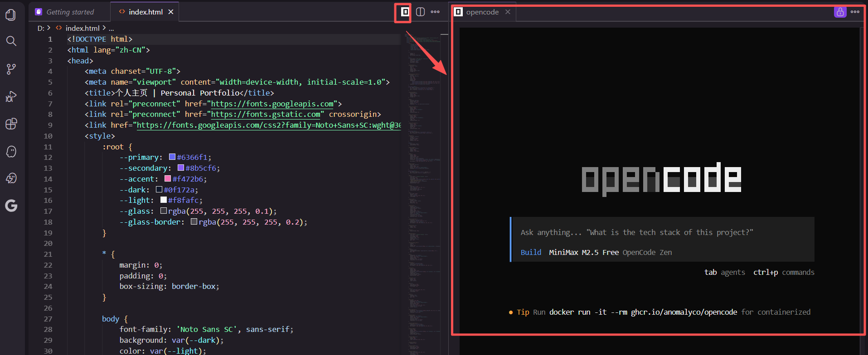
Task: Click the opencode Ask anything prompt field
Action: coord(637,232)
